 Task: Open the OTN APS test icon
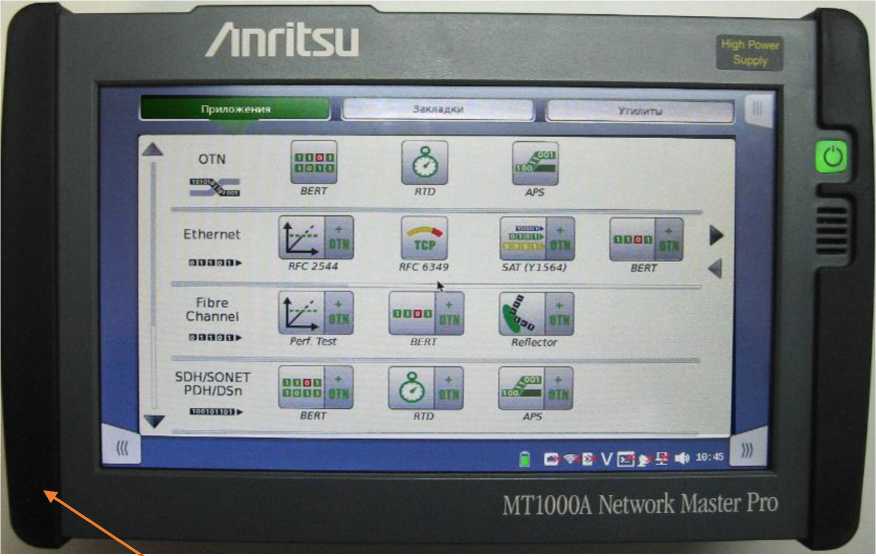pos(535,162)
